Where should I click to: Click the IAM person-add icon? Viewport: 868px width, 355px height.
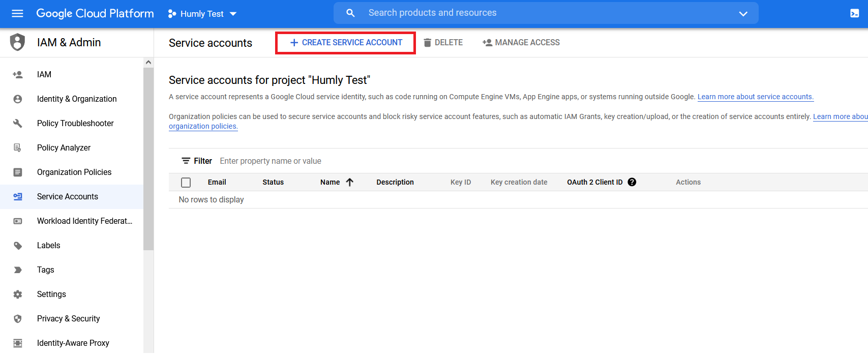pyautogui.click(x=18, y=75)
